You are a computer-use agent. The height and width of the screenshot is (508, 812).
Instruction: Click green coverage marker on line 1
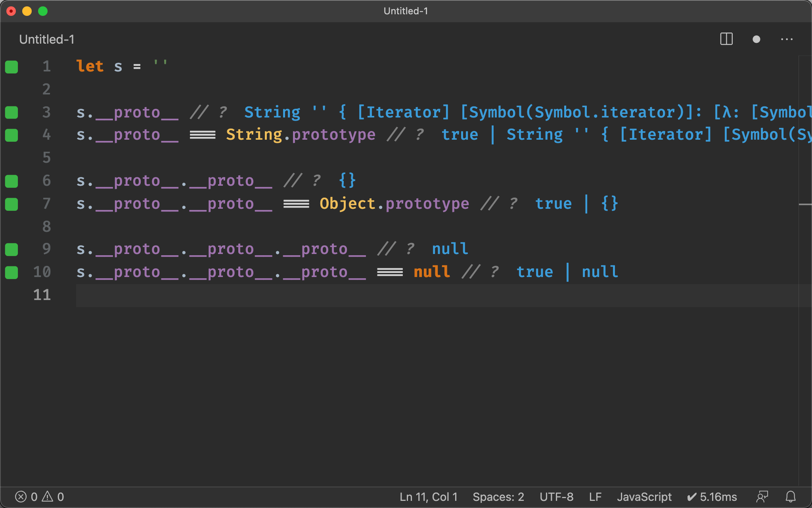[x=11, y=67]
